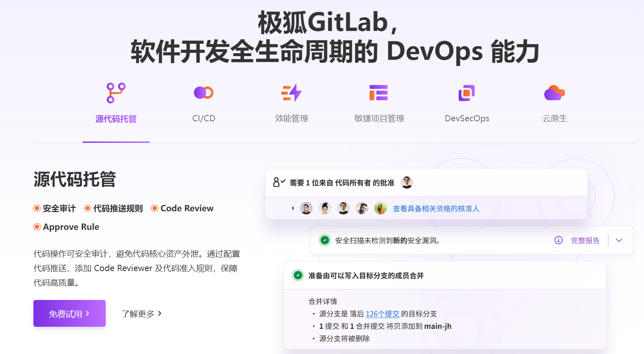Click the 安全审计 feature bullet

click(x=54, y=208)
